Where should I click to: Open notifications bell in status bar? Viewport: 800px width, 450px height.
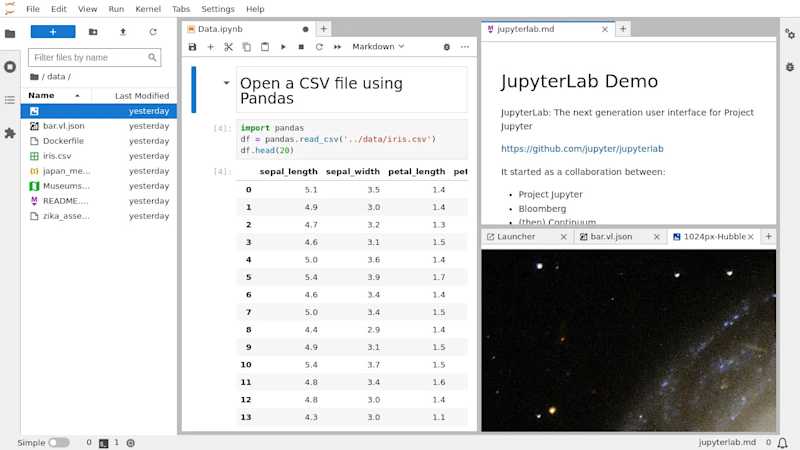[x=783, y=442]
